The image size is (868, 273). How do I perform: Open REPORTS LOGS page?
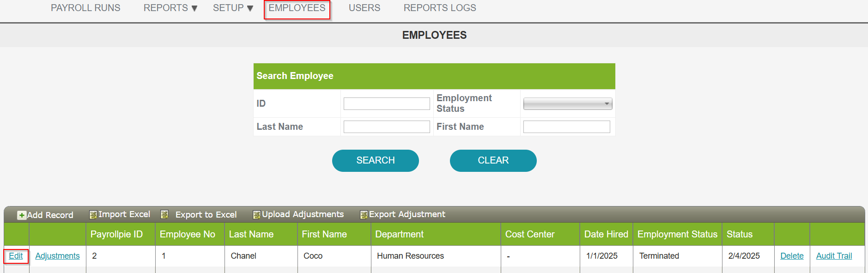click(x=440, y=8)
